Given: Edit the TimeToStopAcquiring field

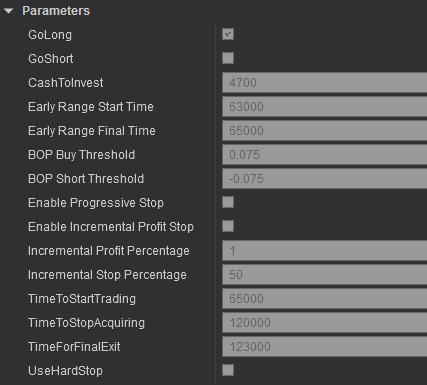Looking at the screenshot, I should point(325,323).
